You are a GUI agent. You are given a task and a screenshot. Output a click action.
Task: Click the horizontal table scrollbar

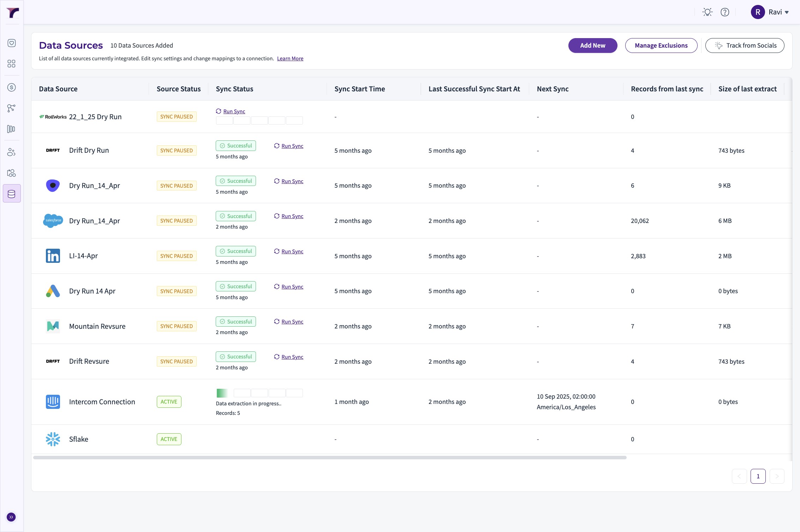tap(330, 458)
